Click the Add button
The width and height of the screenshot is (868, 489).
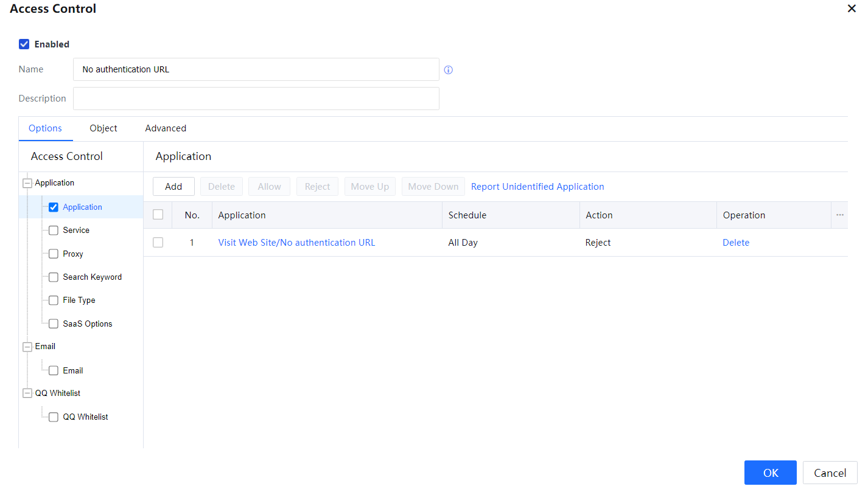pos(173,187)
